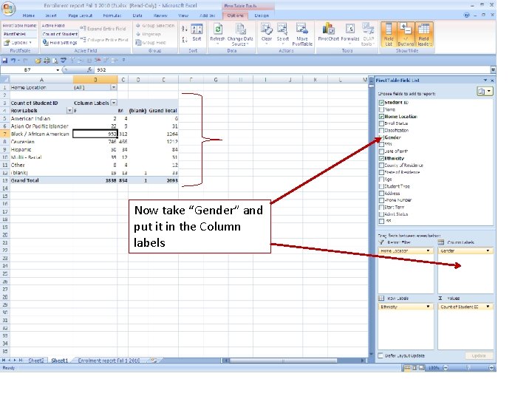The width and height of the screenshot is (532, 399).
Task: Check the Name field checkbox
Action: [x=381, y=109]
